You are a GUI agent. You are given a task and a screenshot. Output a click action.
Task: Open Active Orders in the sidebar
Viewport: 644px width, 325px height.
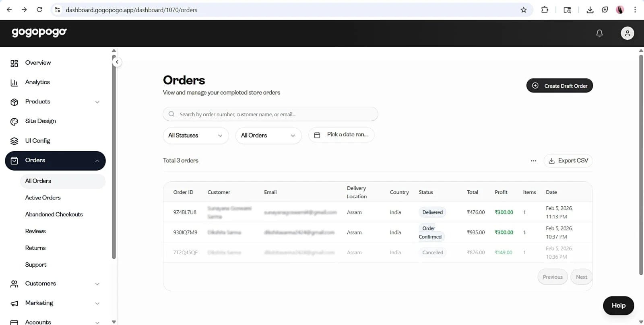[x=43, y=198]
